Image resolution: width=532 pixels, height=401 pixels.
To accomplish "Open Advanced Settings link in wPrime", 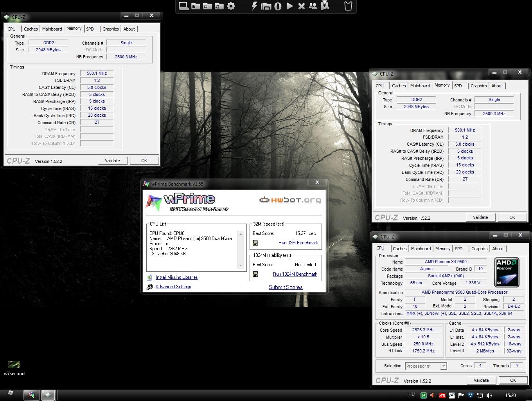I will [x=173, y=287].
